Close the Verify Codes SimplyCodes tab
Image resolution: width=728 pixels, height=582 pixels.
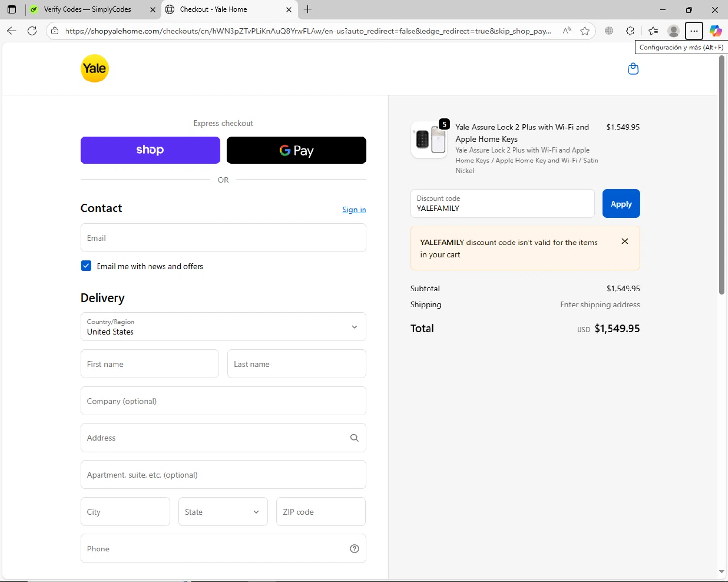click(x=153, y=9)
